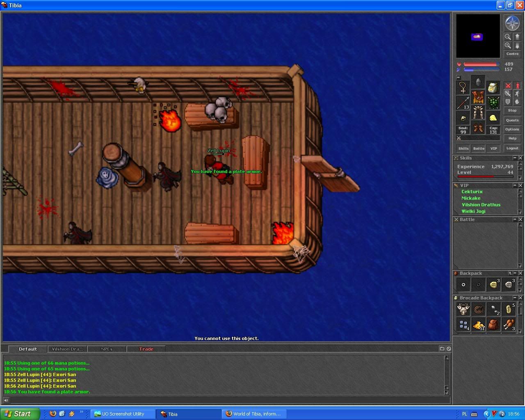Click the boots equipment slot
This screenshot has width=525, height=420.
pyautogui.click(x=478, y=128)
